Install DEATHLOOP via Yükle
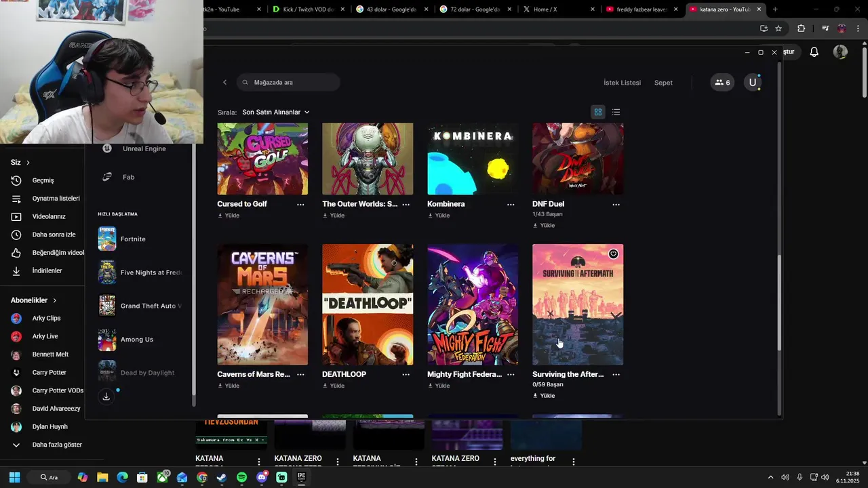 334,386
